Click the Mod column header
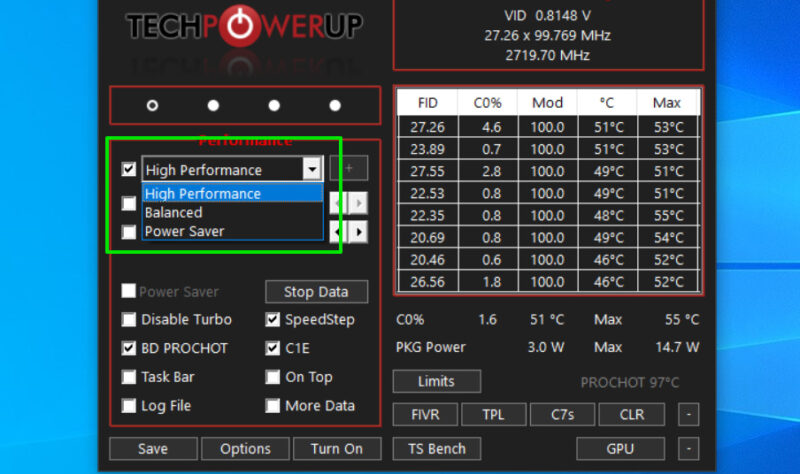The width and height of the screenshot is (800, 474). click(547, 103)
